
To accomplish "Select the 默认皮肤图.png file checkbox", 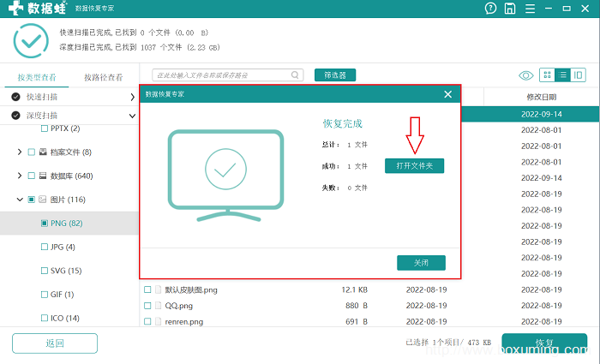I will tap(147, 289).
